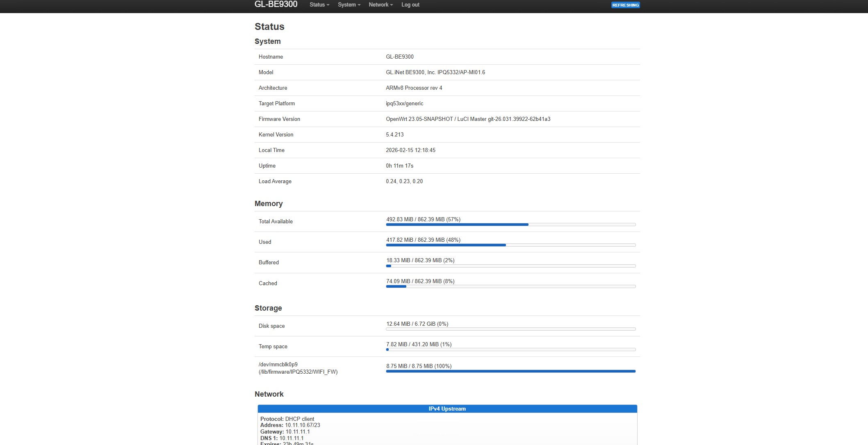The height and width of the screenshot is (445, 868).
Task: Click the Disk space usage bar
Action: (510, 329)
